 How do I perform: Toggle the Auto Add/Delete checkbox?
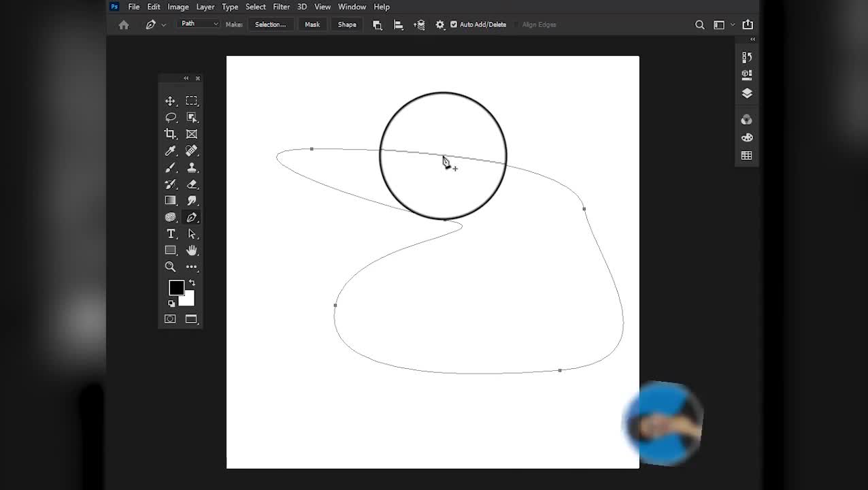tap(454, 24)
